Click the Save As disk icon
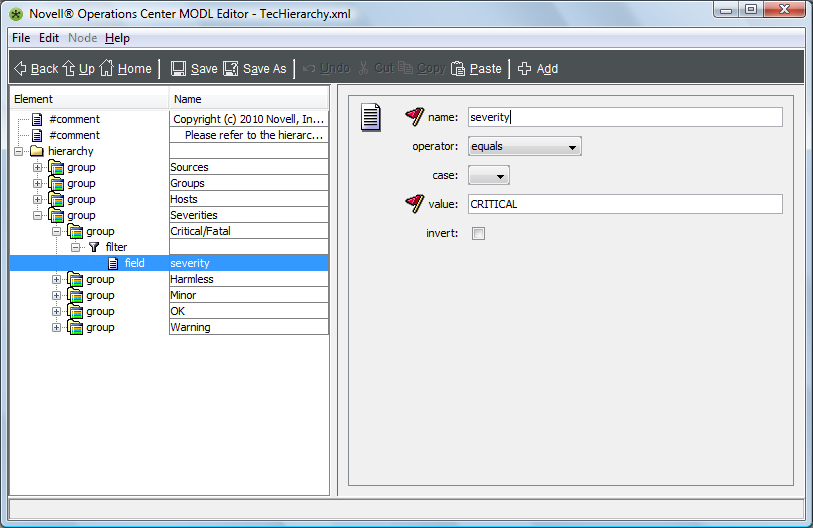This screenshot has height=528, width=813. [231, 68]
